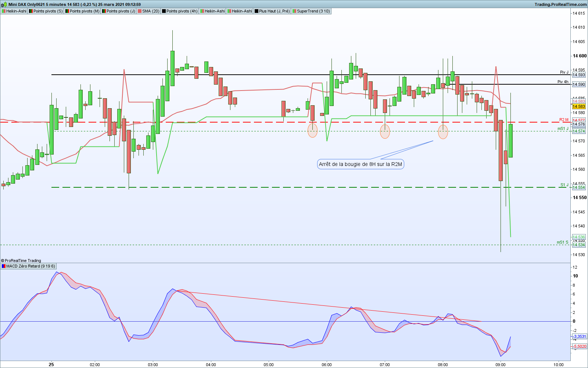
Task: Open the Points pivots (J) indicator label
Action: (119, 11)
